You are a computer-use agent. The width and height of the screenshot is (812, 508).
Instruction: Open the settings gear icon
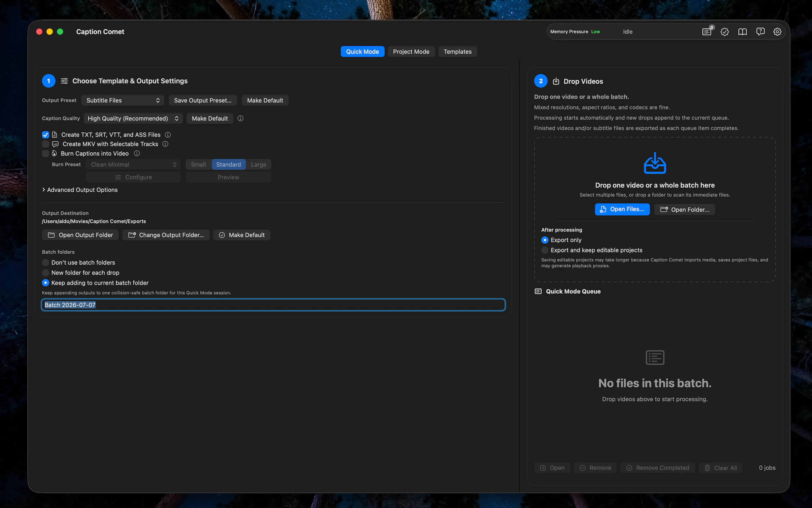click(x=777, y=32)
